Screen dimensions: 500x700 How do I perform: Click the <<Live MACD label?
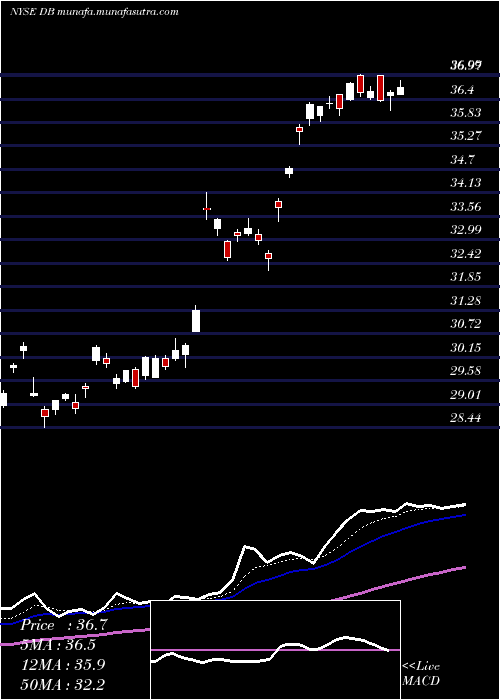[x=421, y=673]
